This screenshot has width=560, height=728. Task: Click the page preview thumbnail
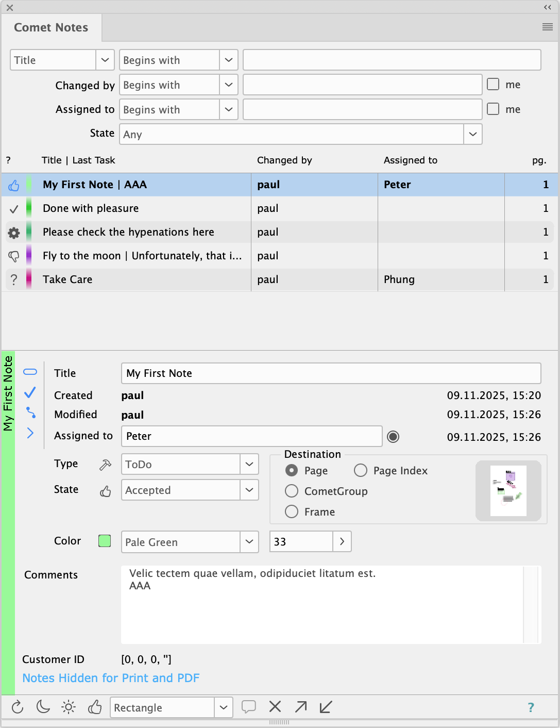pos(508,490)
